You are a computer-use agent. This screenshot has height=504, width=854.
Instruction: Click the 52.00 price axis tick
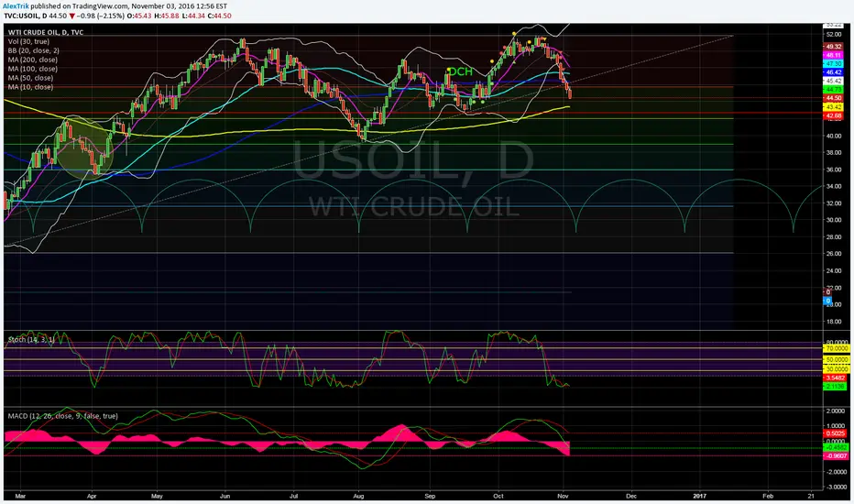point(834,34)
